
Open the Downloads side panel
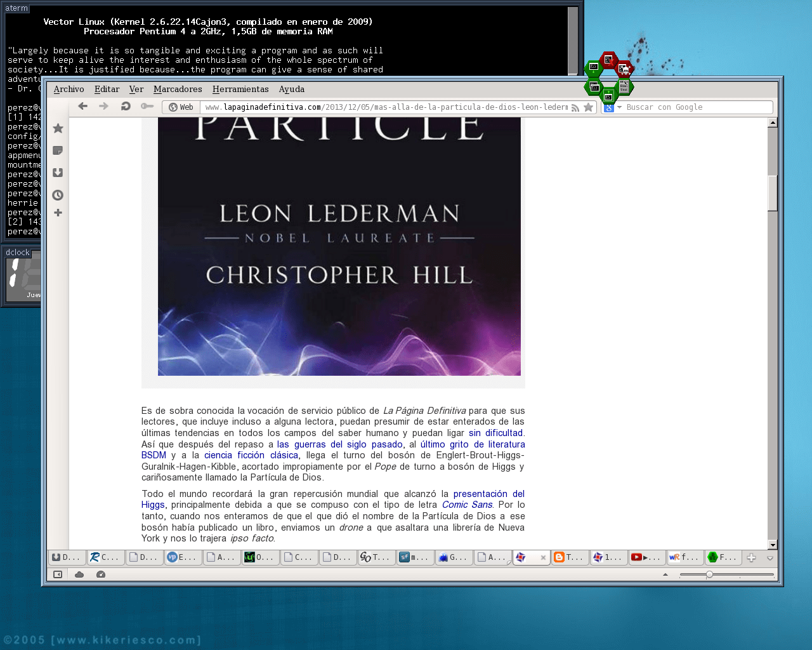click(x=58, y=173)
